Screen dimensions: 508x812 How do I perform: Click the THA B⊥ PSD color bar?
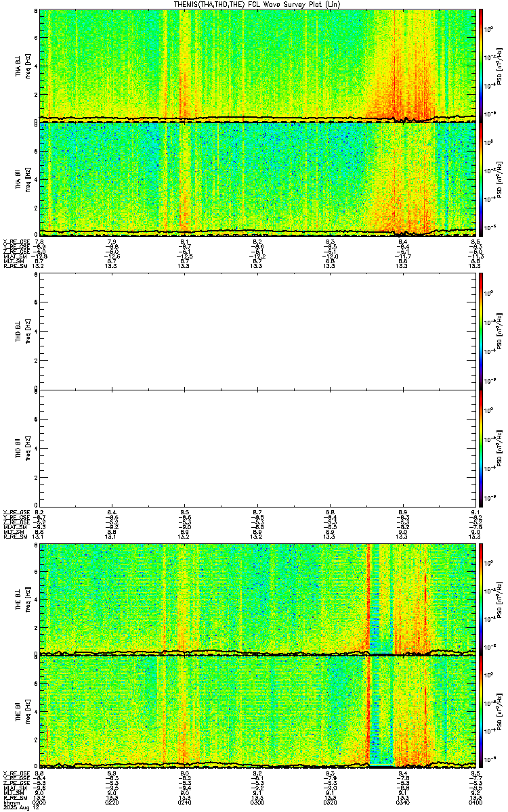[481, 65]
